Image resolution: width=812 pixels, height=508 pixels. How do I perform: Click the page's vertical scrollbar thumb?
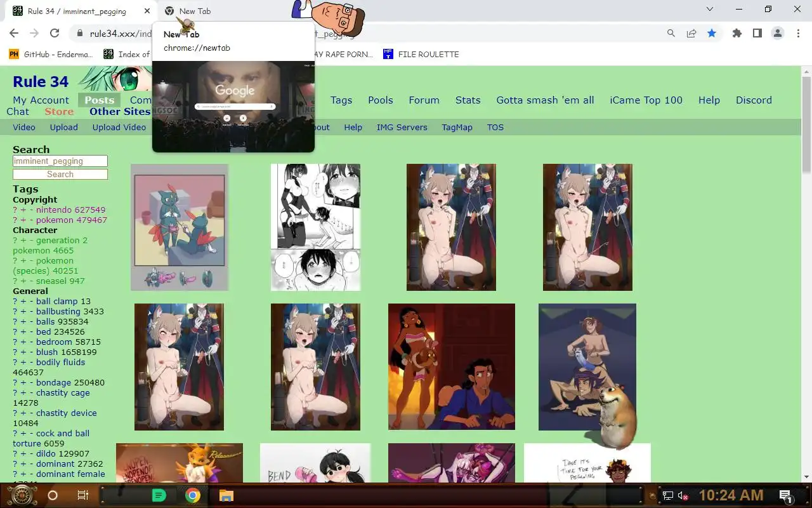(806, 124)
